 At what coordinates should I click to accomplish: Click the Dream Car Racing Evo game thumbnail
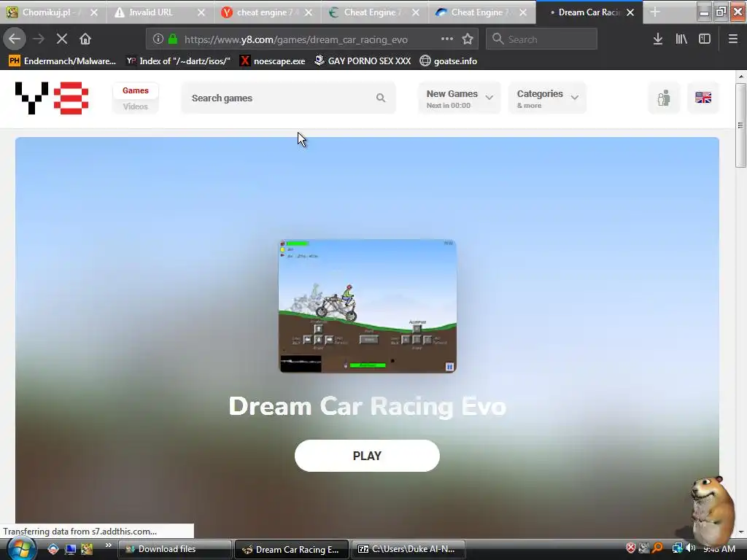(368, 306)
